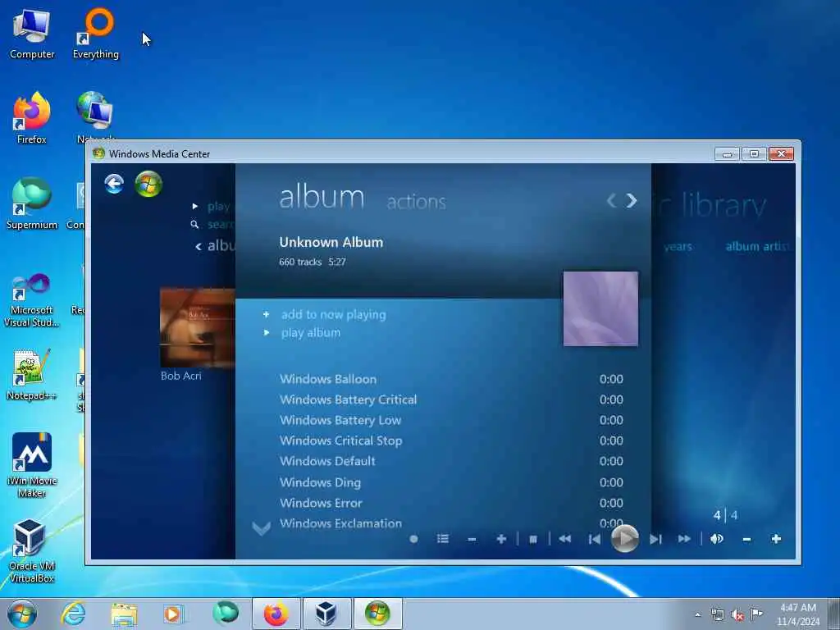Open Supermium from the taskbar

pyautogui.click(x=225, y=614)
